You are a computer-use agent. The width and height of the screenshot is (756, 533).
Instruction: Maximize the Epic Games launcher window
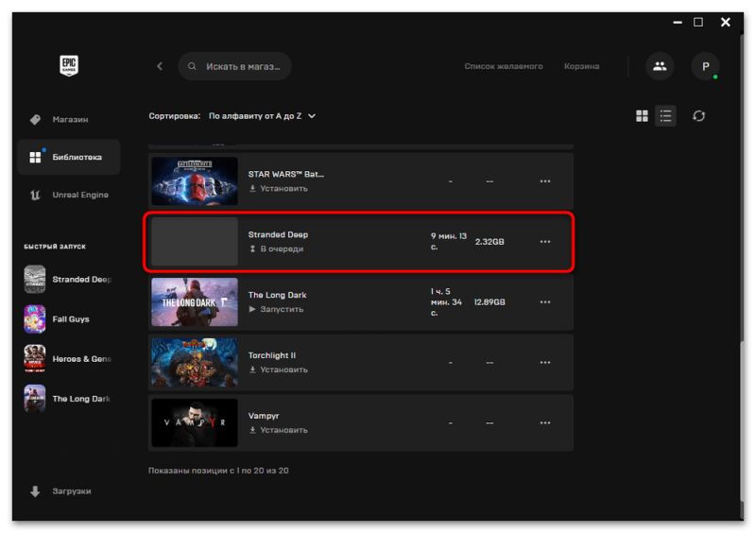[698, 22]
